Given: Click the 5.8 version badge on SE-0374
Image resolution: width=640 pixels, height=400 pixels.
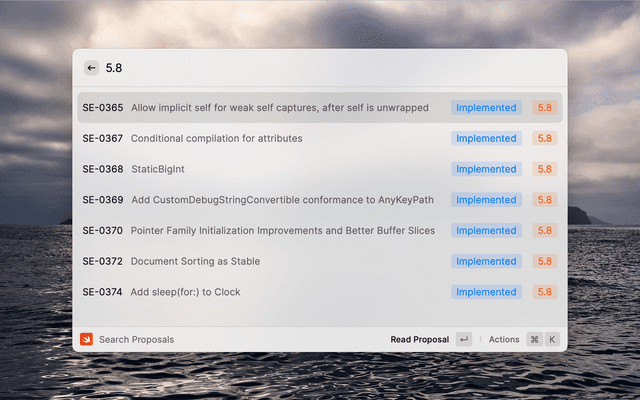Looking at the screenshot, I should [545, 292].
